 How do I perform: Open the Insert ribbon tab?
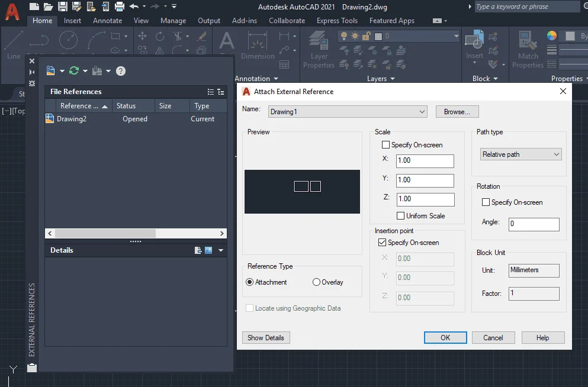(x=72, y=21)
